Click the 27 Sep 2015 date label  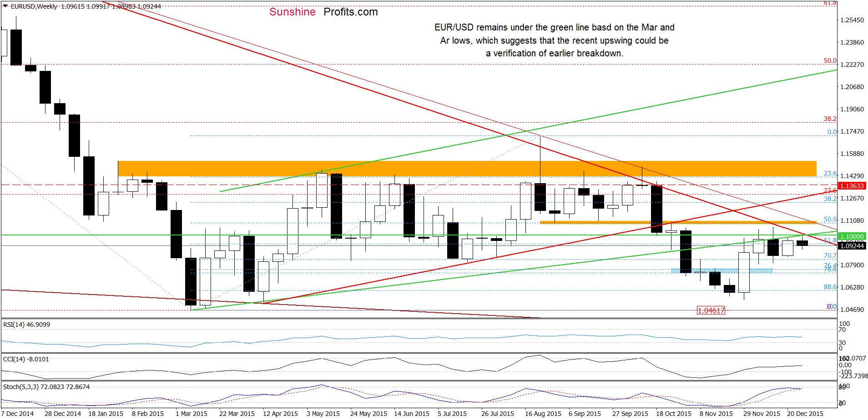[630, 414]
